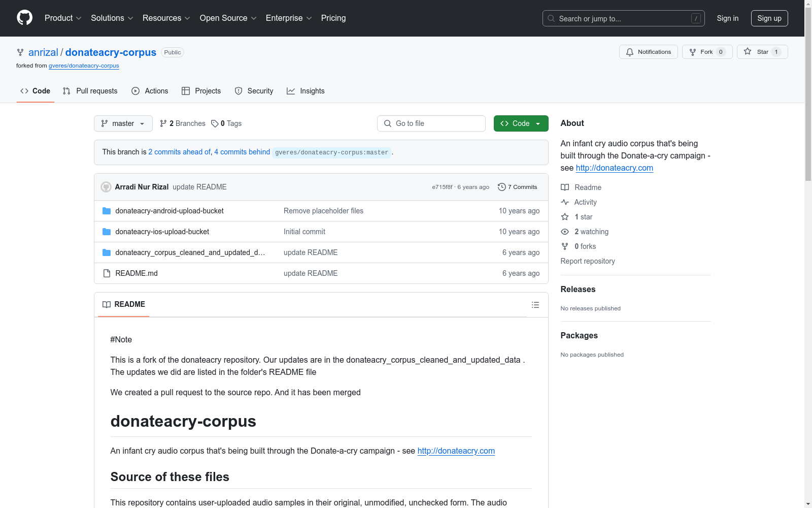Open the 2 commits ahead of link
812x508 pixels.
[180, 152]
